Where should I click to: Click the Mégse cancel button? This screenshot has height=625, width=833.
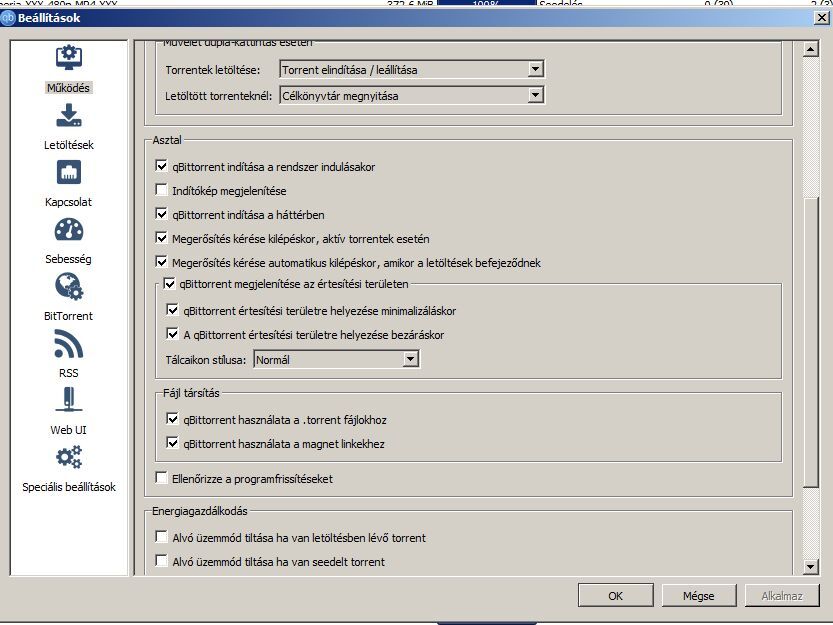(x=699, y=596)
